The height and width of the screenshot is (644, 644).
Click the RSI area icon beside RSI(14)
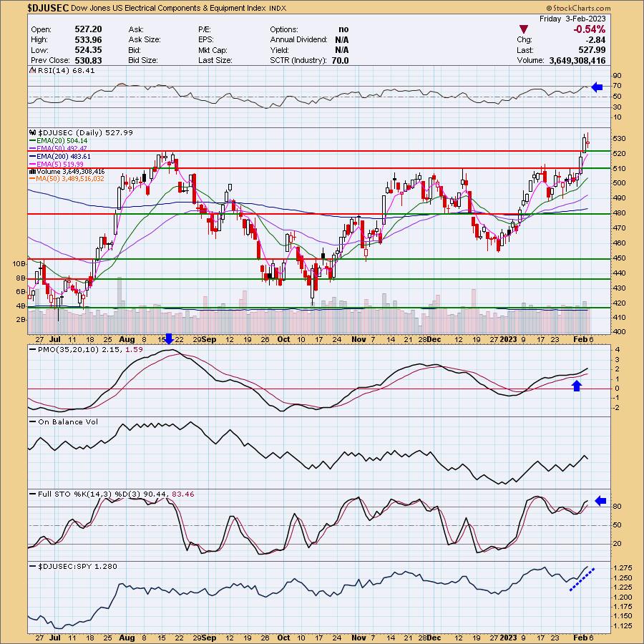point(32,71)
